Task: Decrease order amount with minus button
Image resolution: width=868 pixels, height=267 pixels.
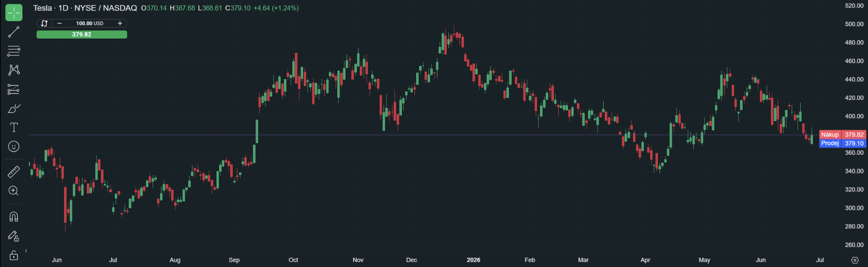Action: (60, 23)
